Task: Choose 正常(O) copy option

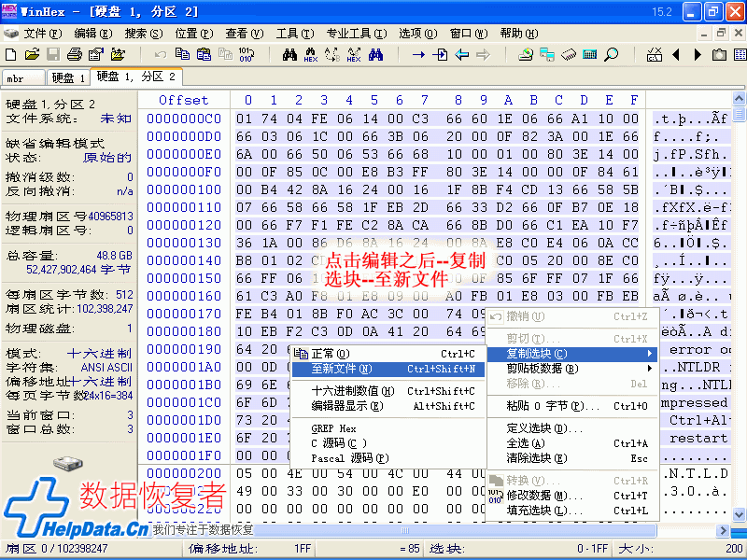Action: pos(388,354)
